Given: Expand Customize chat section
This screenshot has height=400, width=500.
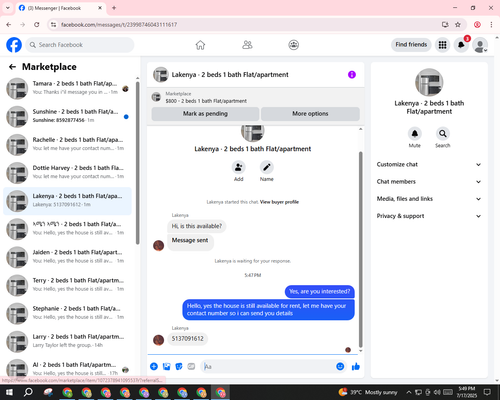Looking at the screenshot, I should pos(429,164).
